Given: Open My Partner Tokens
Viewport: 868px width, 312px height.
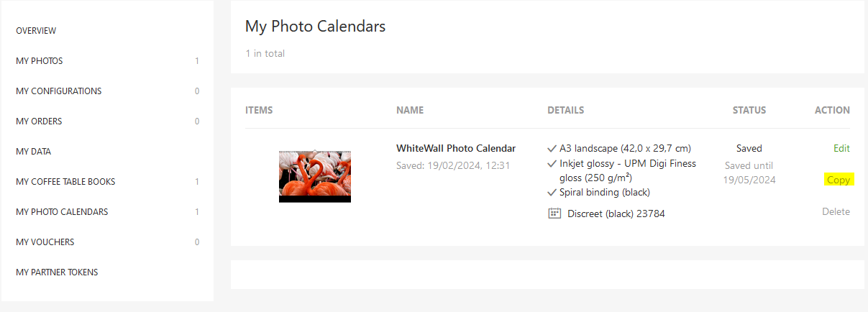Looking at the screenshot, I should click(57, 272).
